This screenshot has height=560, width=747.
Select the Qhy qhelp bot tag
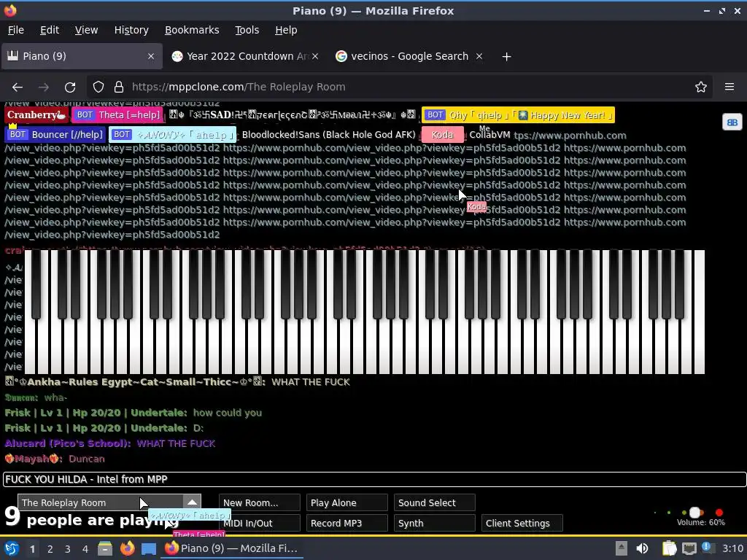click(x=519, y=114)
